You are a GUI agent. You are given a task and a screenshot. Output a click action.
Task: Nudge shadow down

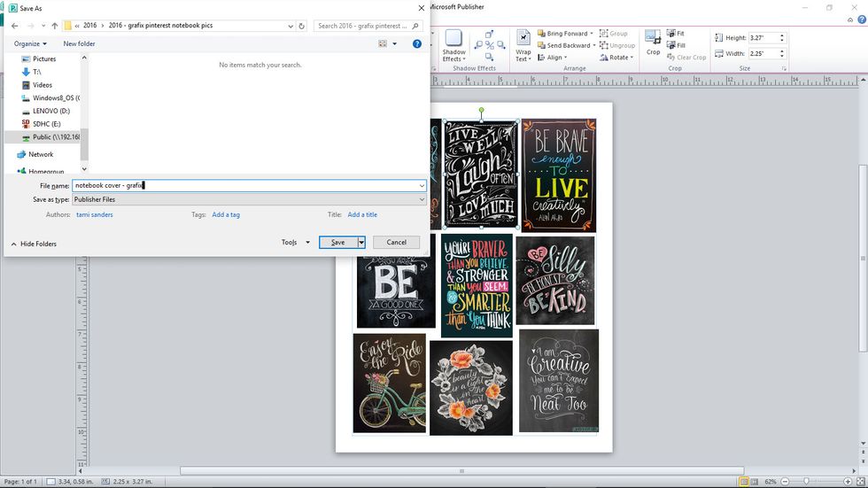click(489, 57)
